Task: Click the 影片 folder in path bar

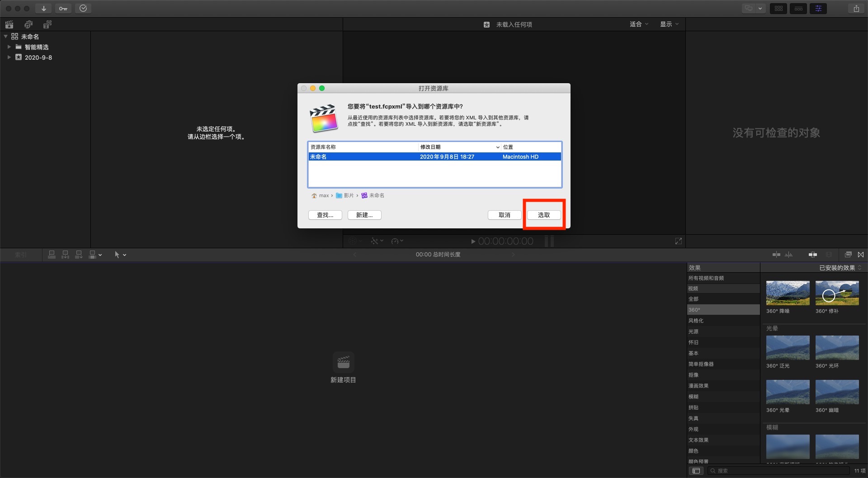Action: pos(345,195)
